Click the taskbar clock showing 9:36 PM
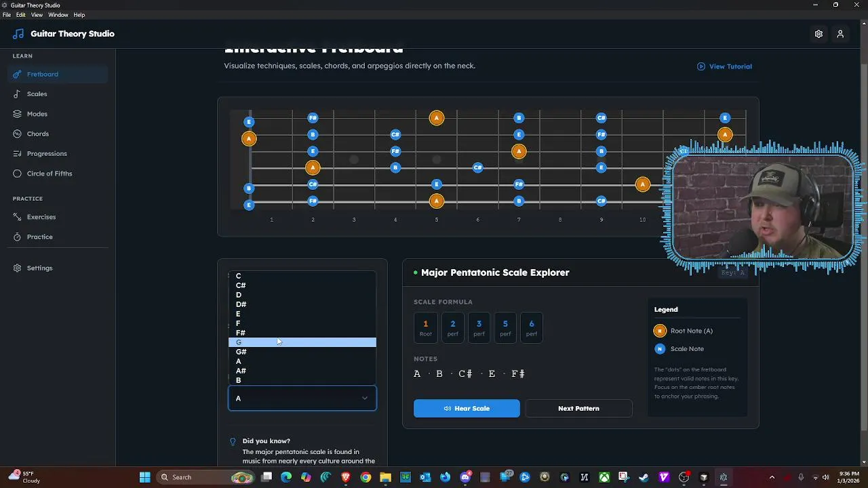This screenshot has width=868, height=488. [849, 477]
